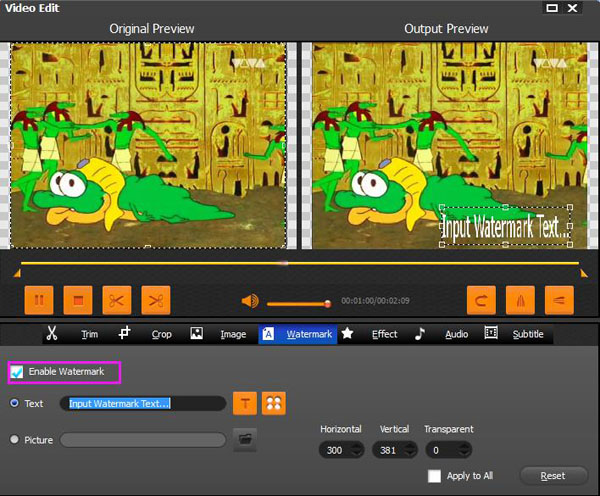This screenshot has width=600, height=496.
Task: Click the watermark 'A' icon in the tab bar
Action: [268, 334]
